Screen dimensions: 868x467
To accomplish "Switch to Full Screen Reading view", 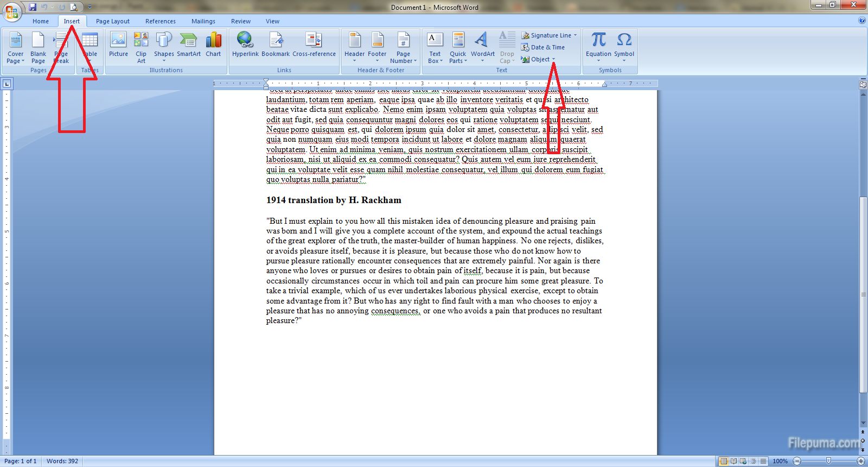I will [733, 461].
